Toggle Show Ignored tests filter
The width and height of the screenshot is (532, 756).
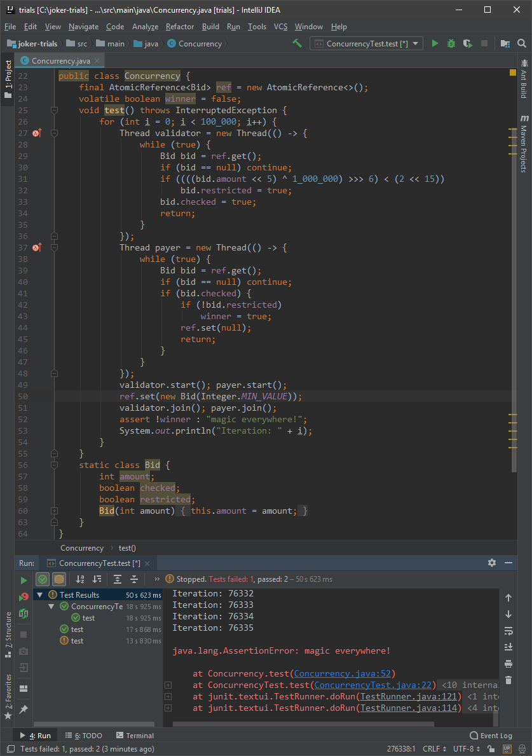(x=58, y=579)
